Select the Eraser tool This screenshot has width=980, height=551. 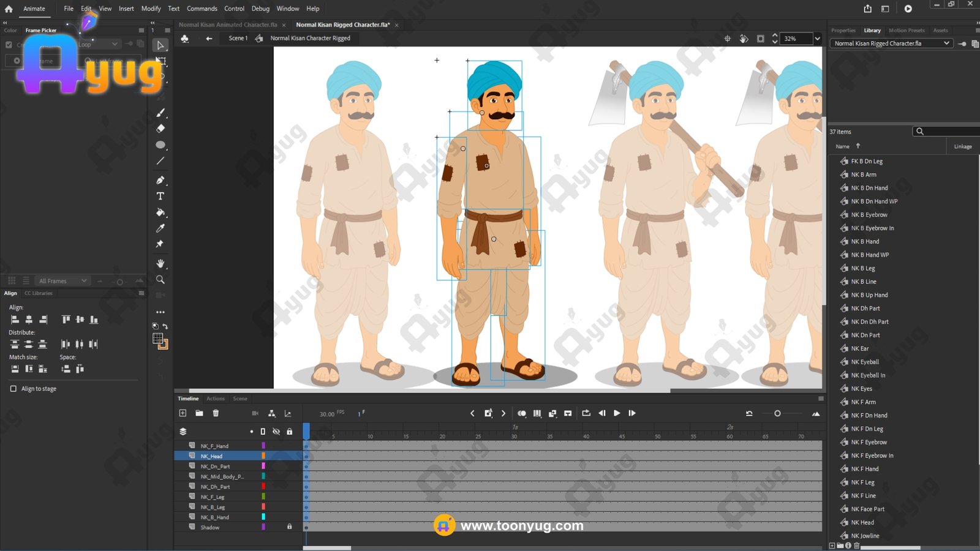(x=160, y=129)
